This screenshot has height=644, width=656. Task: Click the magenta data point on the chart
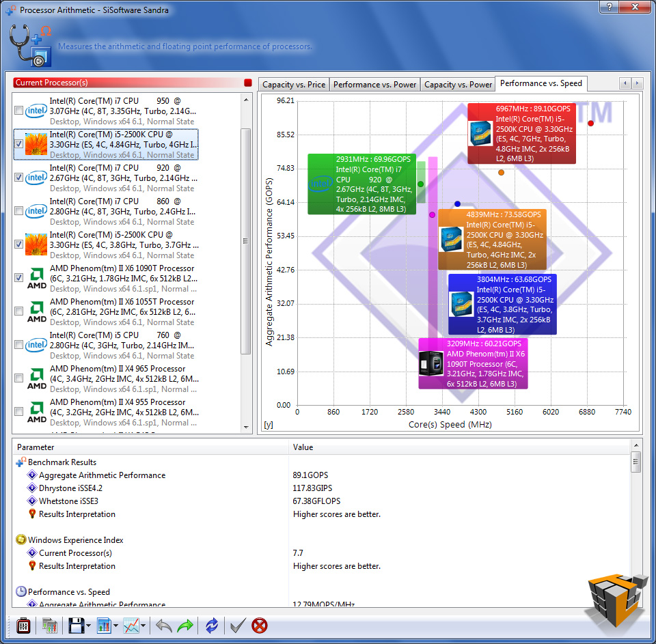432,214
